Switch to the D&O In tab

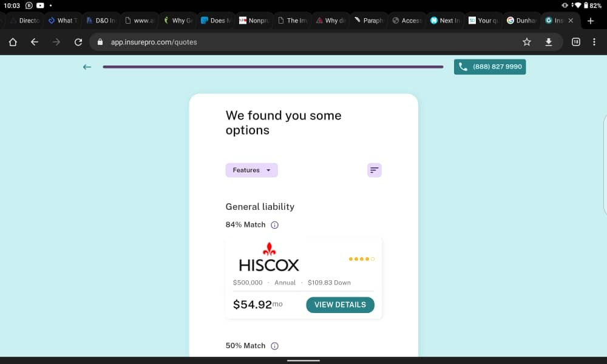coord(101,21)
